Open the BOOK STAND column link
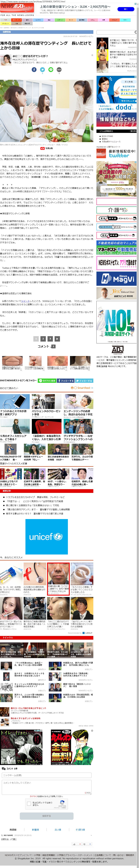Screen dimensions: 139x868 pos(107,136)
